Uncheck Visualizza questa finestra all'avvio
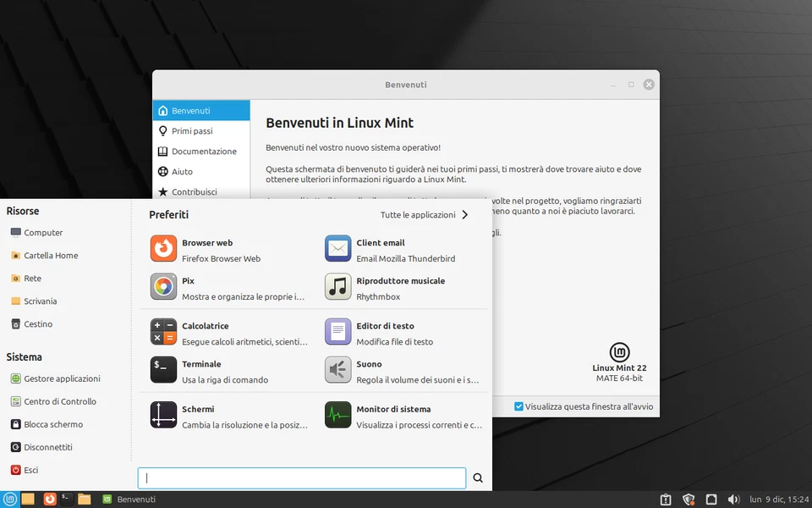The height and width of the screenshot is (508, 812). [x=518, y=406]
